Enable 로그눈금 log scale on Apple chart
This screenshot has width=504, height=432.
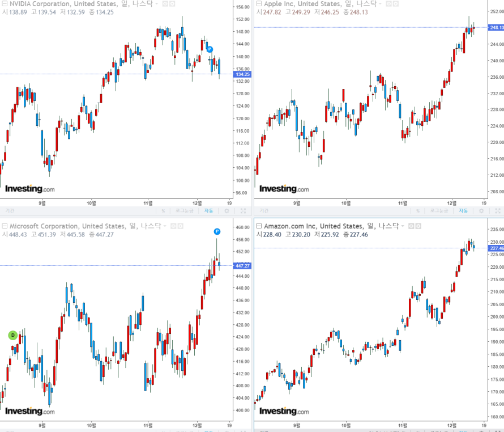point(439,211)
